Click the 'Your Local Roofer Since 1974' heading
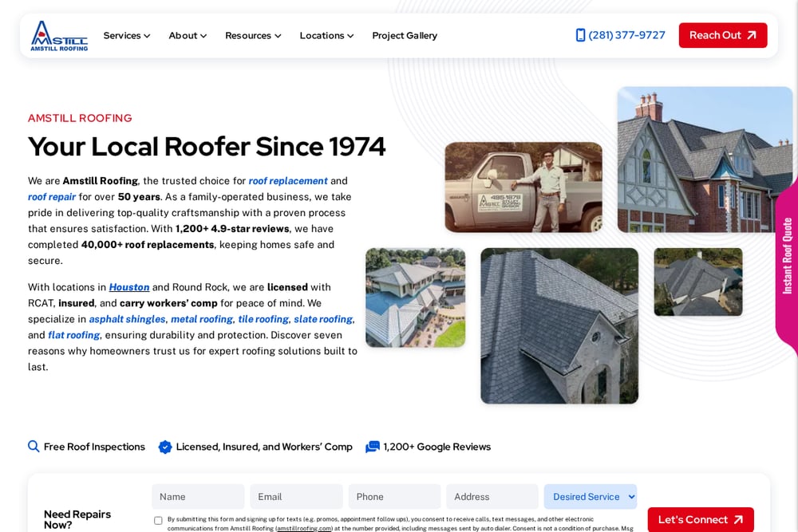The image size is (798, 532). [x=207, y=147]
